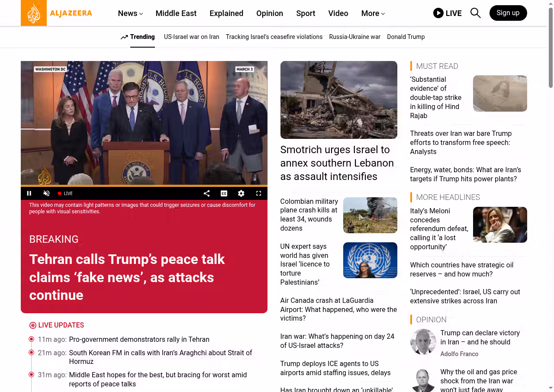Pause the live video
This screenshot has width=554, height=392.
(29, 193)
